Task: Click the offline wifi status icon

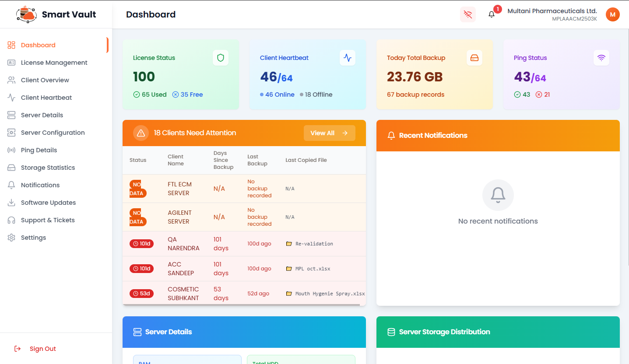Action: pos(468,14)
